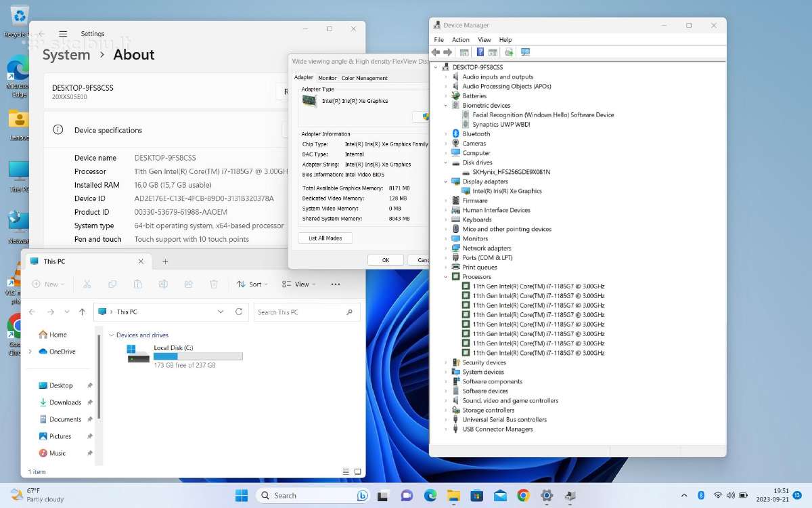Click the taskbar Search box

pos(311,495)
